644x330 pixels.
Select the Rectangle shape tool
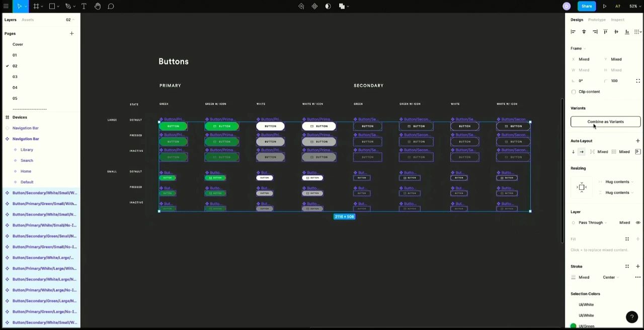point(52,6)
